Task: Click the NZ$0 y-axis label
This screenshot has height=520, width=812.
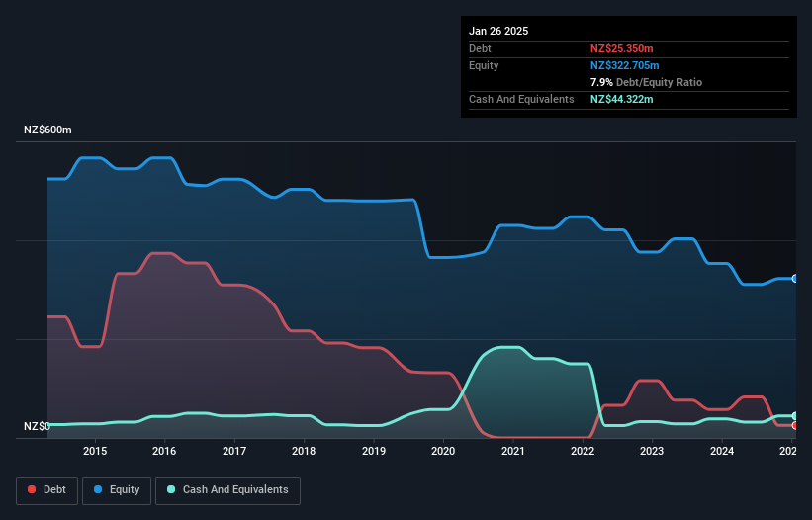Action: click(x=36, y=427)
